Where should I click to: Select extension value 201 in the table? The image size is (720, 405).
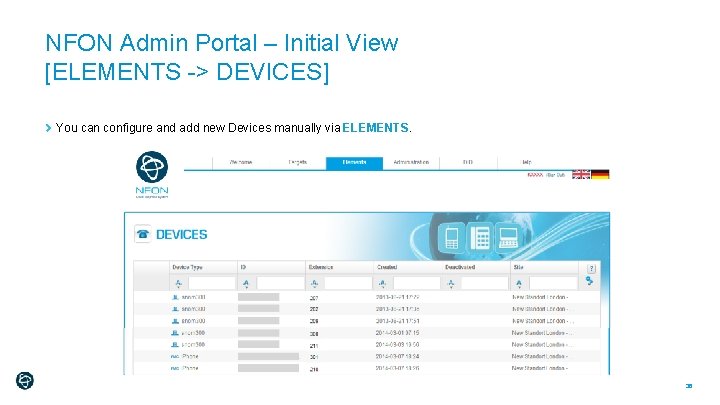pos(314,357)
